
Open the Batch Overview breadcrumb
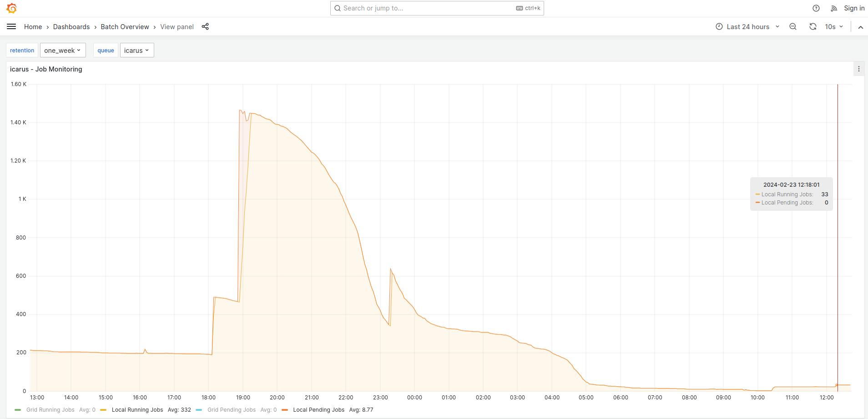pyautogui.click(x=125, y=27)
